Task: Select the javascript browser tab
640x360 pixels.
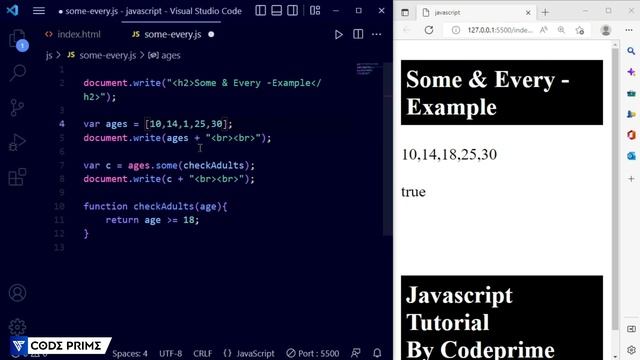Action: [x=476, y=13]
